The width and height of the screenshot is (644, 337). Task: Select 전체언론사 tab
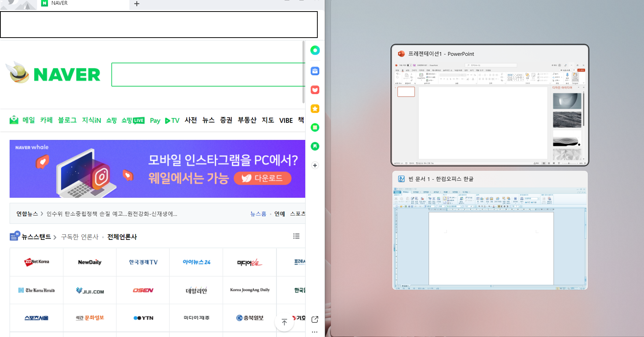pyautogui.click(x=122, y=237)
